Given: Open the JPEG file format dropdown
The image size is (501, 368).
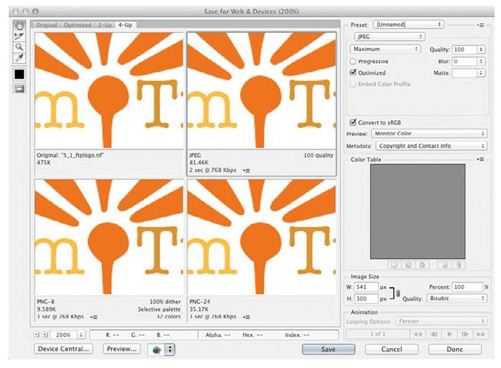Looking at the screenshot, I should click(x=389, y=36).
